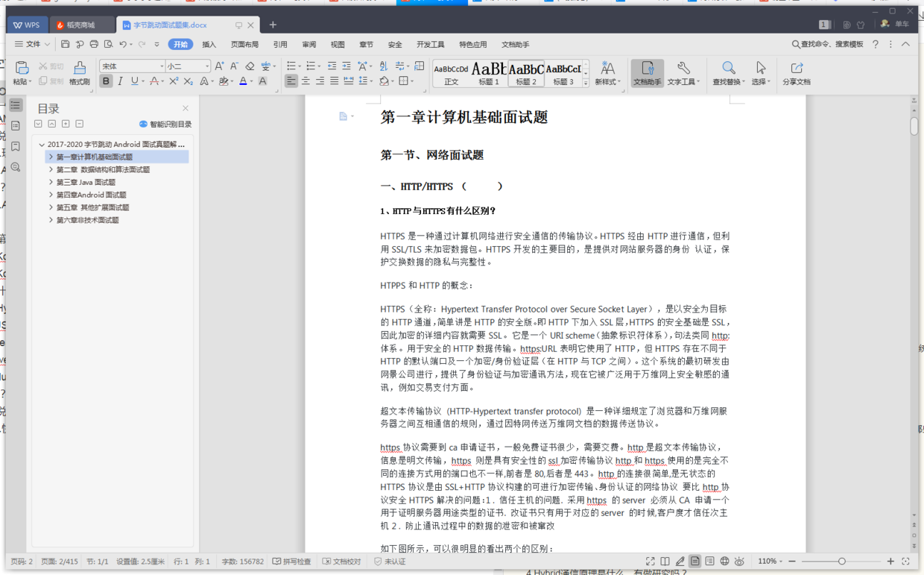Expand 第六章非技术面试题 in outline
Screen dimensions: 924x575
coord(51,221)
